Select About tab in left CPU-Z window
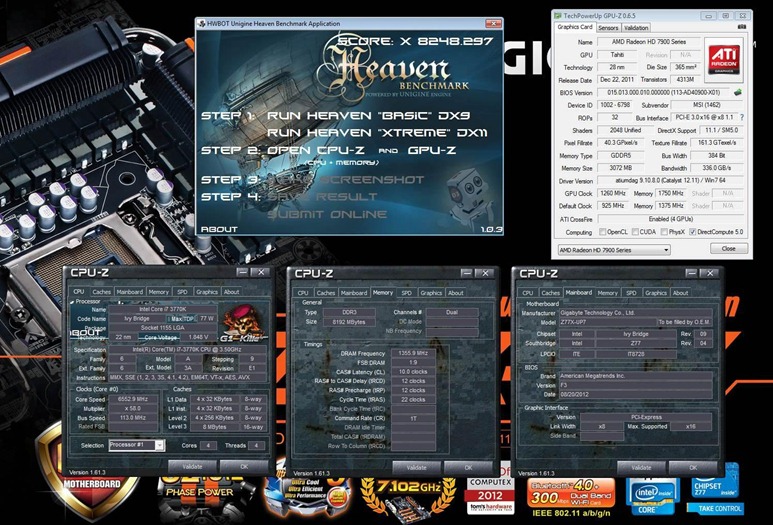Screen dimensions: 773x525 (x=231, y=292)
